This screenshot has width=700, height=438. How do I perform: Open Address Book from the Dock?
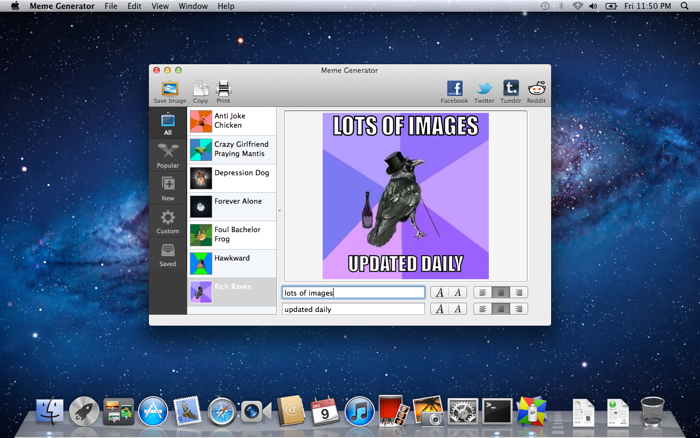tap(291, 411)
